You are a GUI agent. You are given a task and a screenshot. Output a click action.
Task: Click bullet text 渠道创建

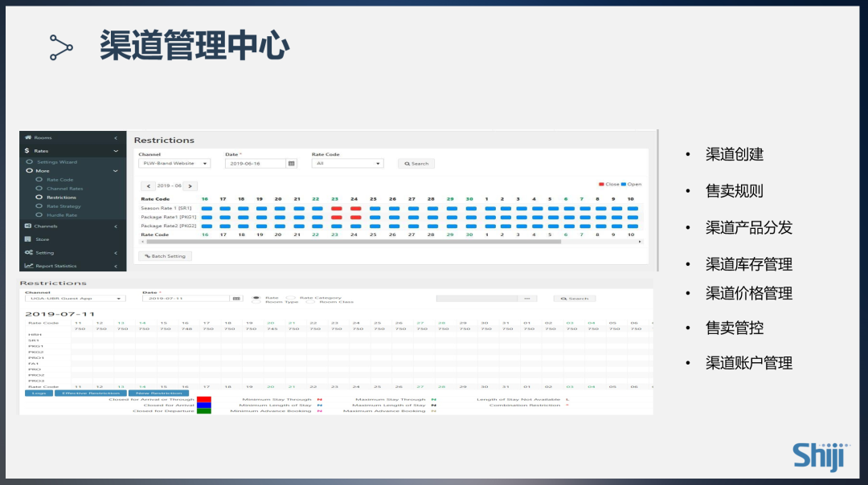[734, 154]
